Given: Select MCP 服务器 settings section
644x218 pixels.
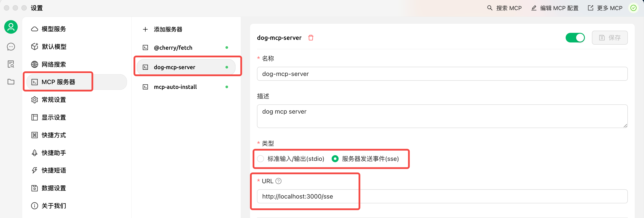Looking at the screenshot, I should tap(76, 82).
